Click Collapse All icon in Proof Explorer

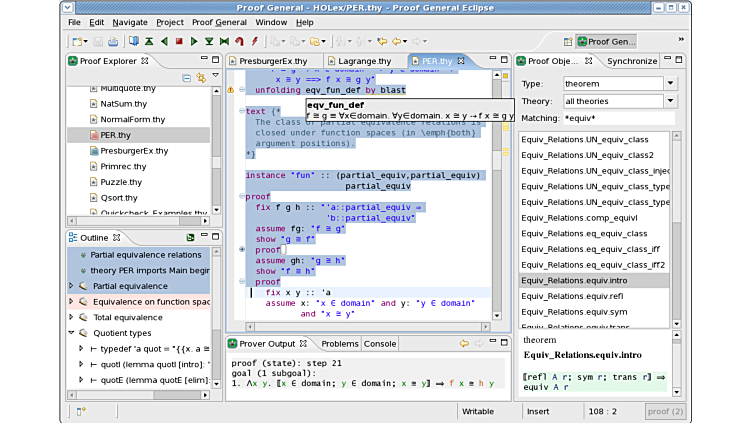coord(187,77)
